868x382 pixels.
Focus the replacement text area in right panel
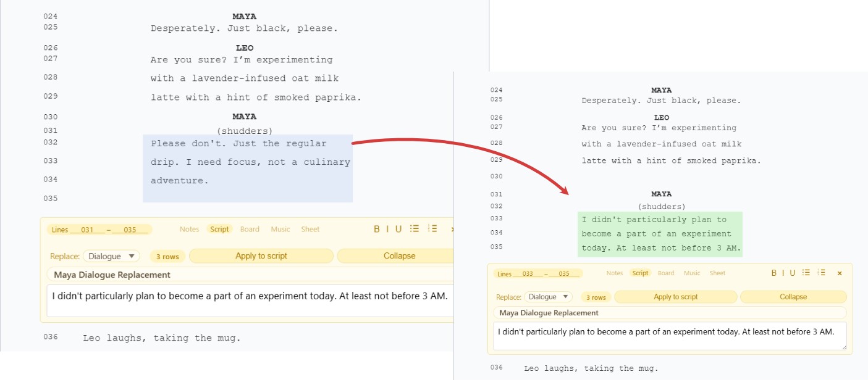(670, 336)
